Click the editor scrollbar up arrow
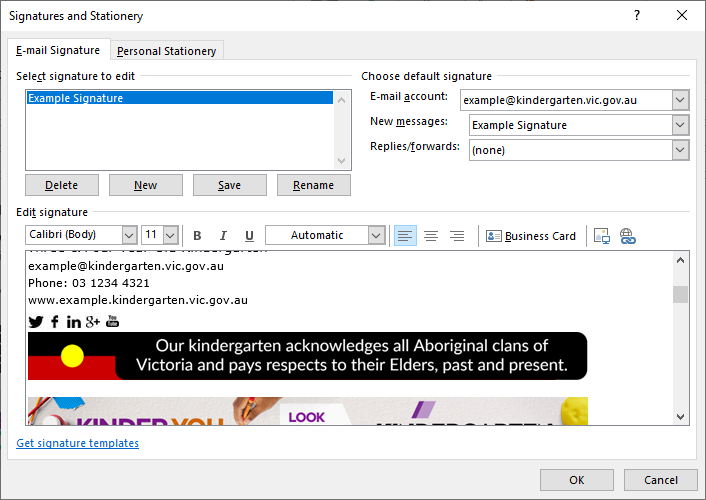 coord(680,260)
